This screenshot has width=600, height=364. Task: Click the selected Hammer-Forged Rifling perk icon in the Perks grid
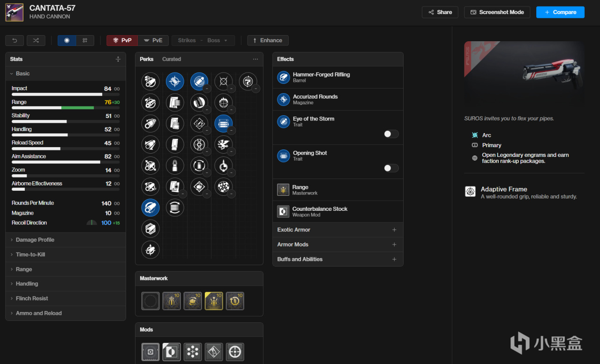pyautogui.click(x=150, y=208)
